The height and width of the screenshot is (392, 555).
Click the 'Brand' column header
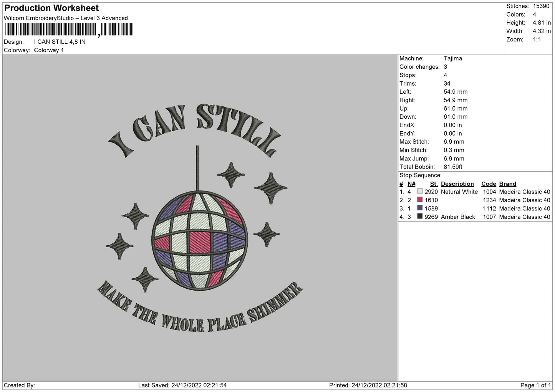[507, 184]
